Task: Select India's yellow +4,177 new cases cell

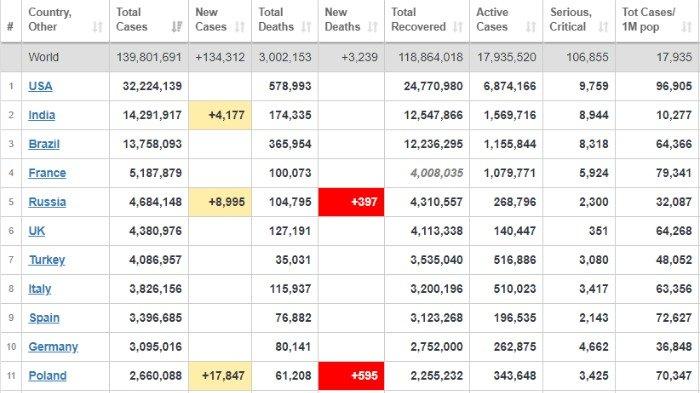Action: coord(220,115)
